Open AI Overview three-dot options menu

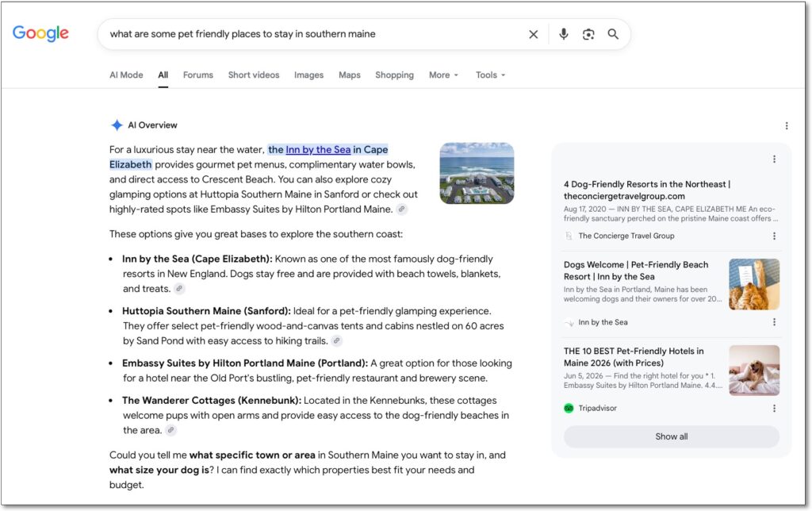(x=786, y=125)
